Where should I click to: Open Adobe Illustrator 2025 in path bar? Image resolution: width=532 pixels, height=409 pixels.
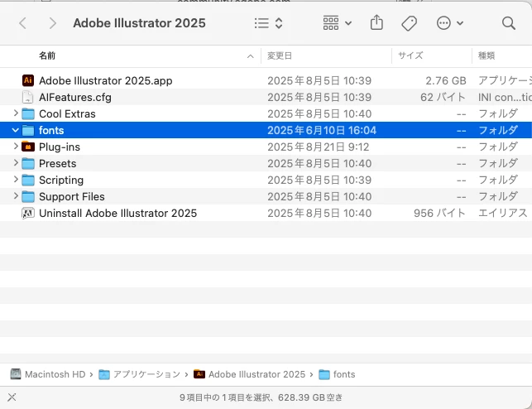pyautogui.click(x=249, y=374)
